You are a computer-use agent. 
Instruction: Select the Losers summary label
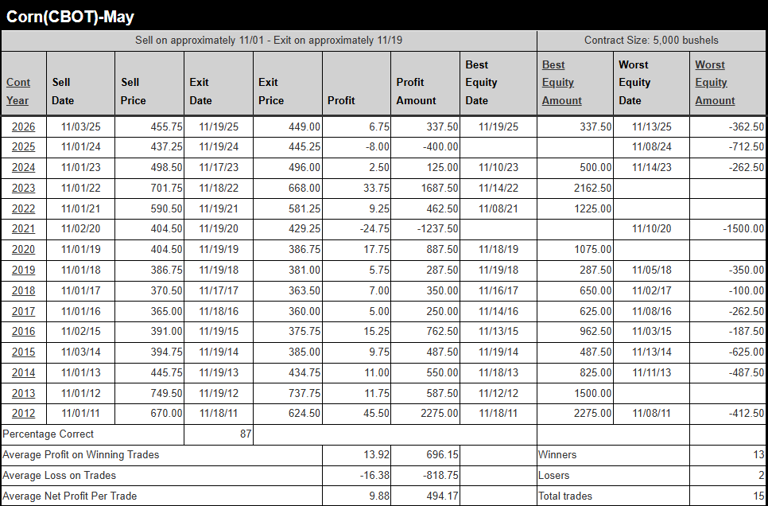pyautogui.click(x=554, y=475)
